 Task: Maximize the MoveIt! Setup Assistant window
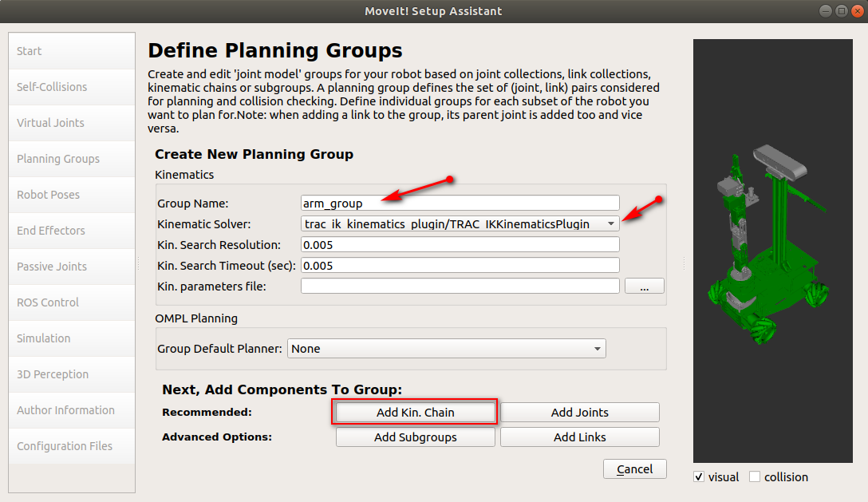[842, 11]
